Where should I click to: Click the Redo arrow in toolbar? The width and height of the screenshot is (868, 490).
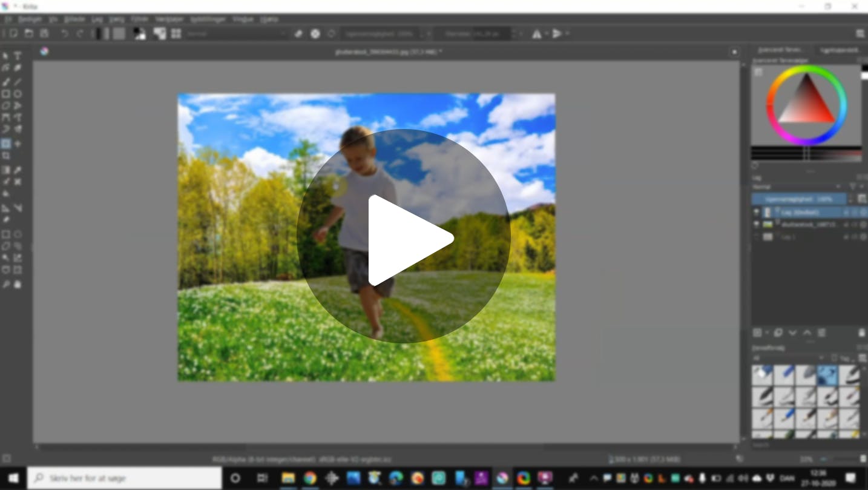[x=80, y=33]
